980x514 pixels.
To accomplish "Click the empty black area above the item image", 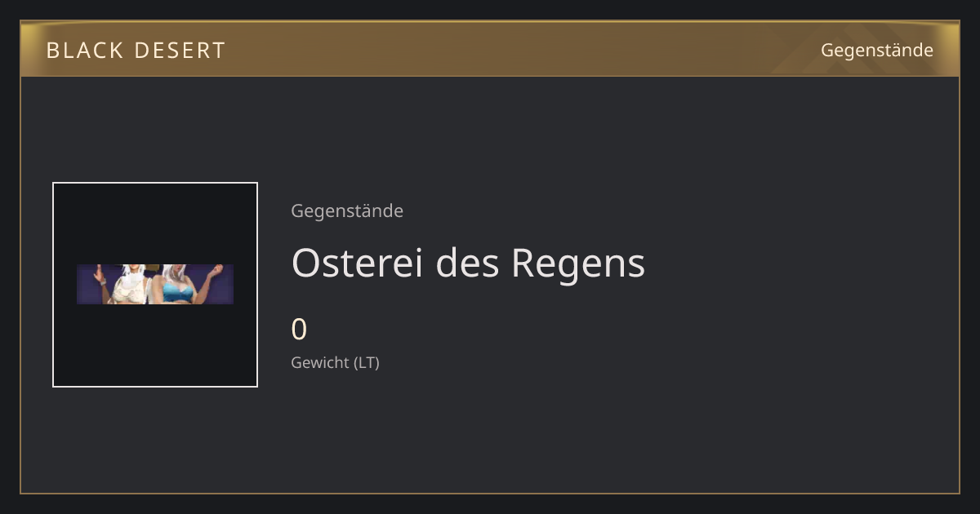I will coord(155,223).
